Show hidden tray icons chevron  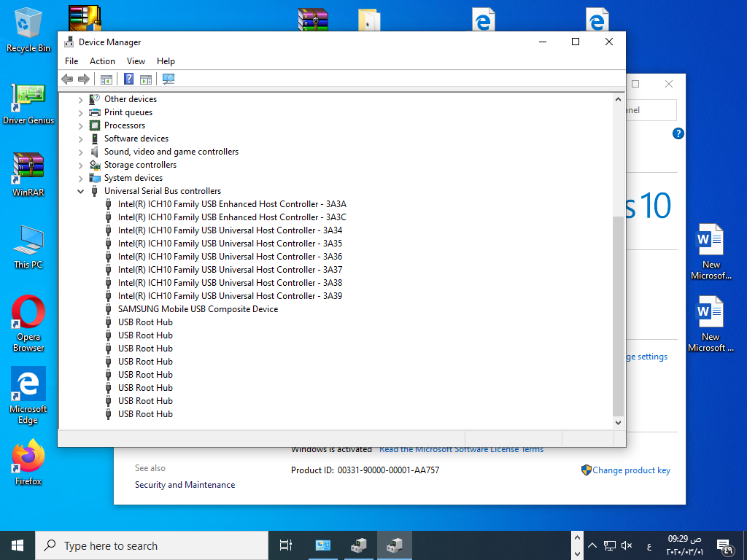coord(592,545)
